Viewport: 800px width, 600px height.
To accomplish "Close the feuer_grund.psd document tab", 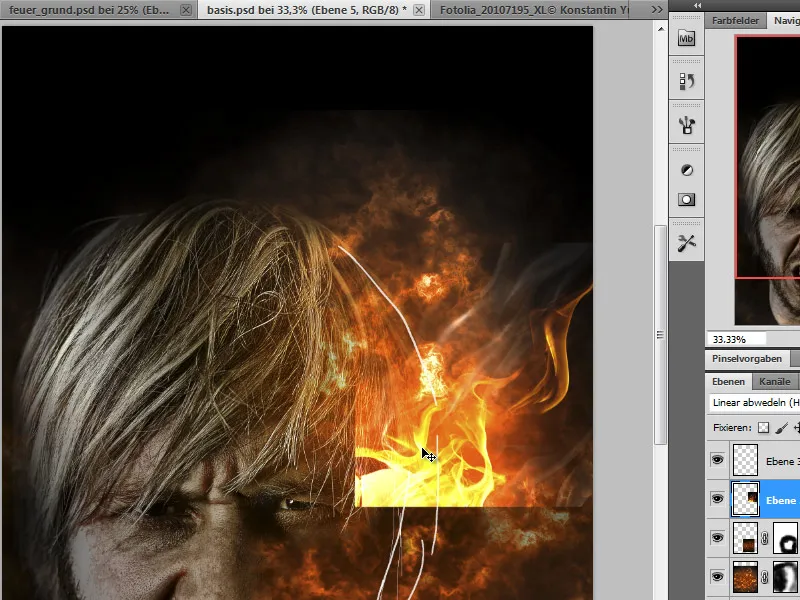I will pos(186,10).
